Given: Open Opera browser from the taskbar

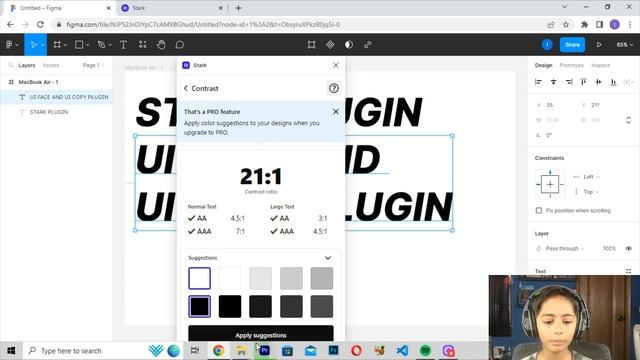Looking at the screenshot, I should pyautogui.click(x=356, y=351).
